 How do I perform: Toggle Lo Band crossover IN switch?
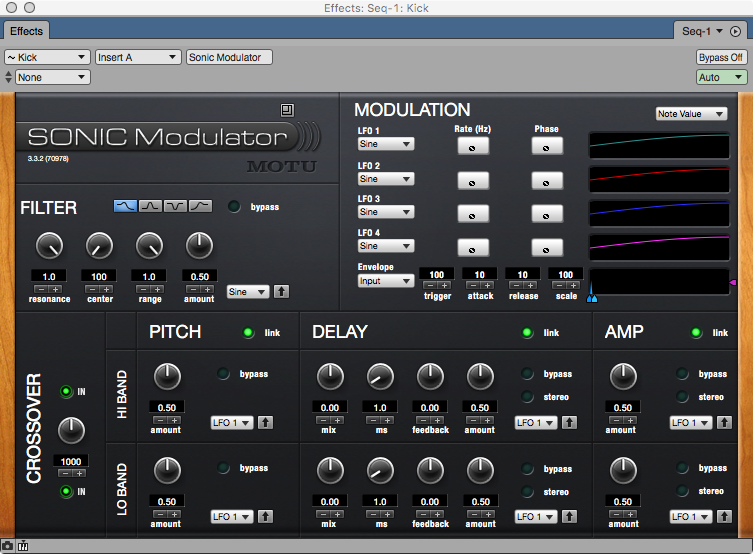pos(66,491)
